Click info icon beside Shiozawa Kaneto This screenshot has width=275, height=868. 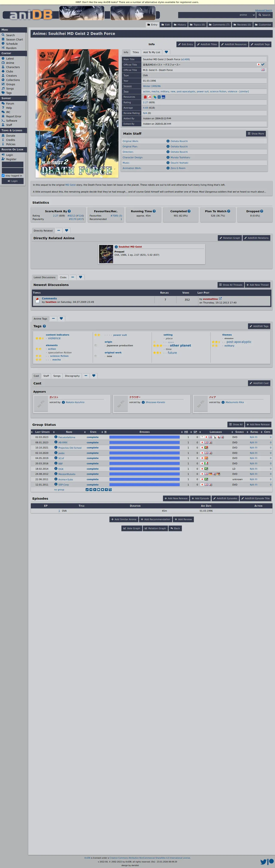click(x=143, y=402)
